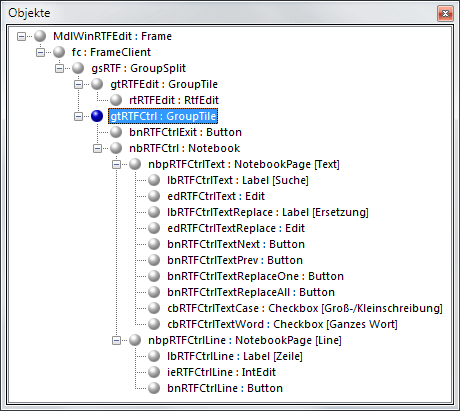Select the bnRTFCtrlTextReplaceAll Button entry
The image size is (460, 411).
tap(251, 292)
